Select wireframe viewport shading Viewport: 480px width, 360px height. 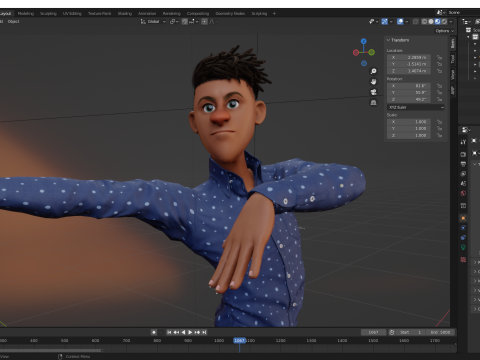coord(424,22)
